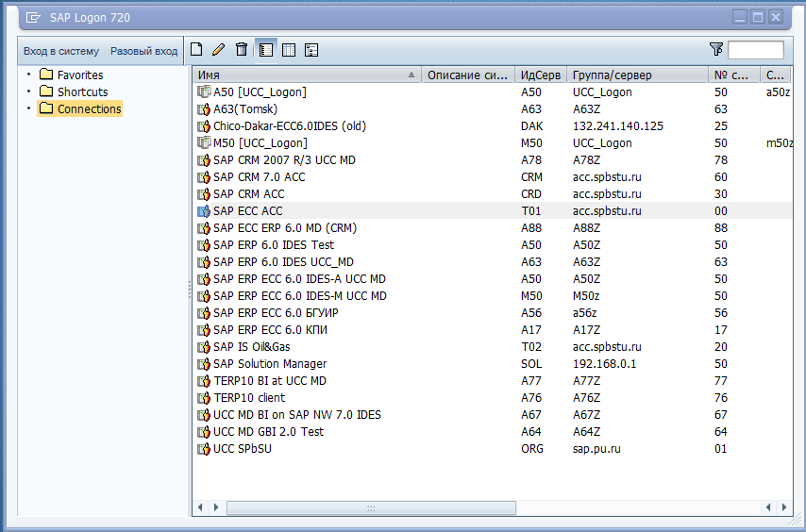Click the server cell 192.168.0.1

[x=604, y=363]
